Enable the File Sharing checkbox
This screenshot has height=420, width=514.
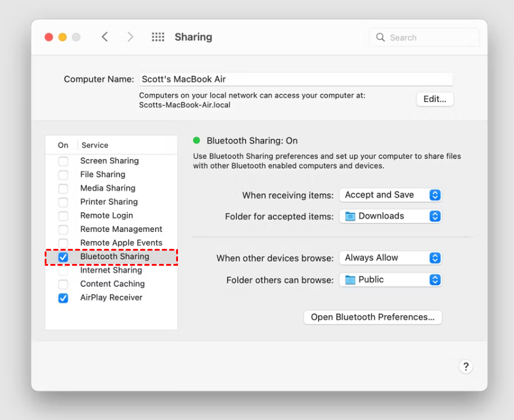(63, 175)
